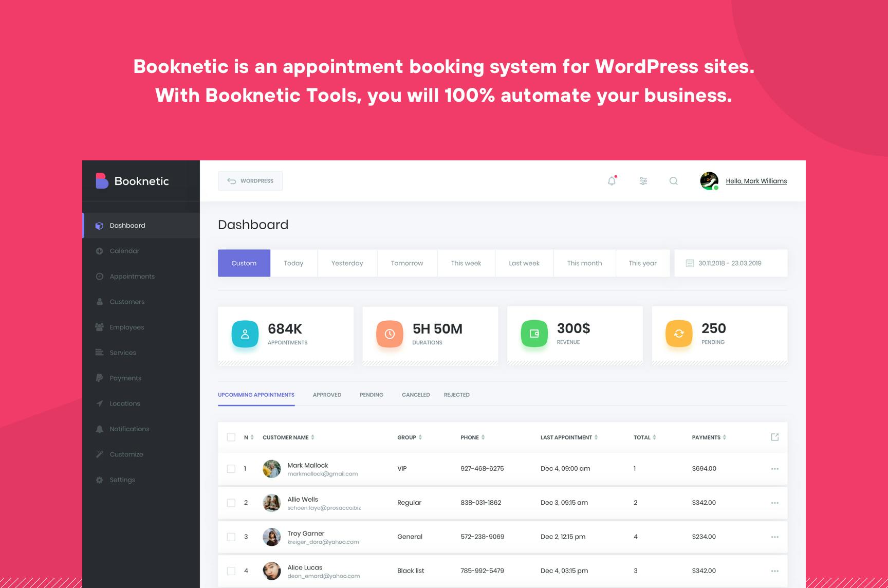Open the date range picker field

tap(731, 263)
